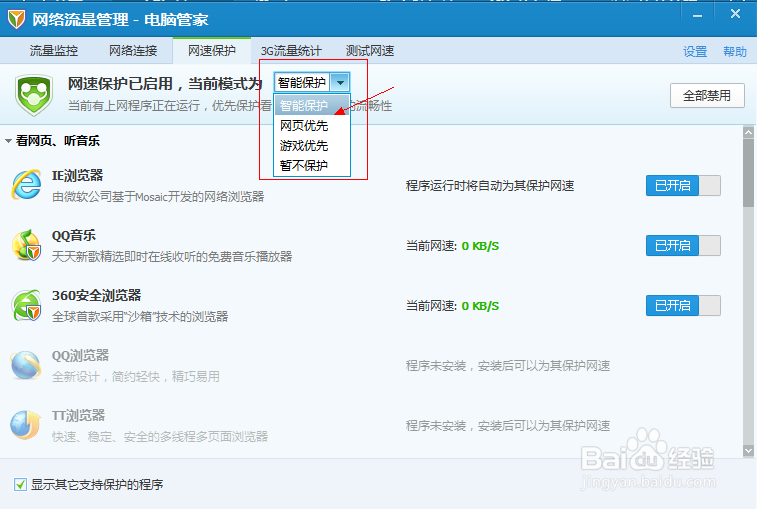Click 网速保护已启用，当前模式为 heading
Viewport: 757px width, 509px height.
tap(165, 84)
